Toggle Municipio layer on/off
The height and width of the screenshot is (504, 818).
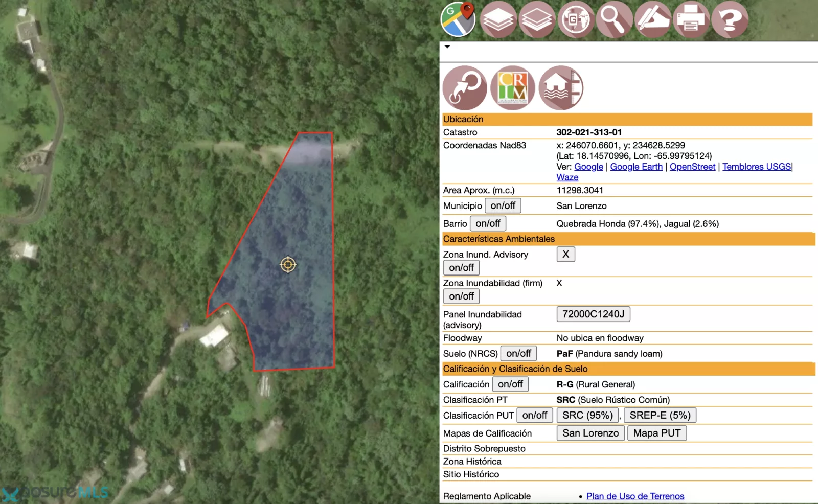point(503,205)
